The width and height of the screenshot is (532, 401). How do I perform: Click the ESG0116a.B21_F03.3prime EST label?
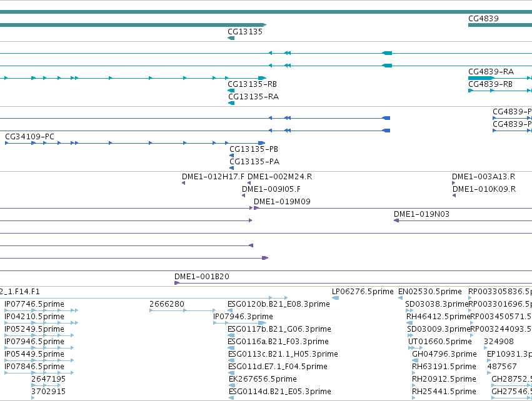(278, 342)
